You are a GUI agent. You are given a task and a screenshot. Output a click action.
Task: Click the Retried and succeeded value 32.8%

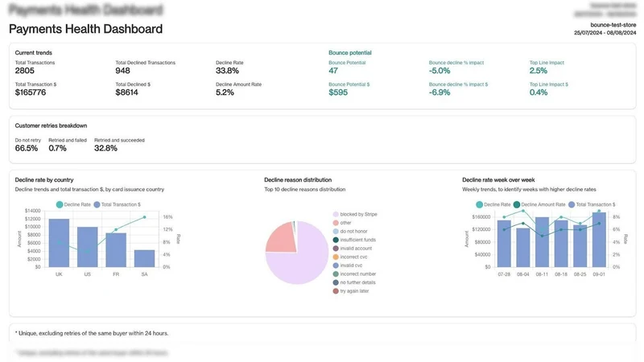click(x=105, y=148)
